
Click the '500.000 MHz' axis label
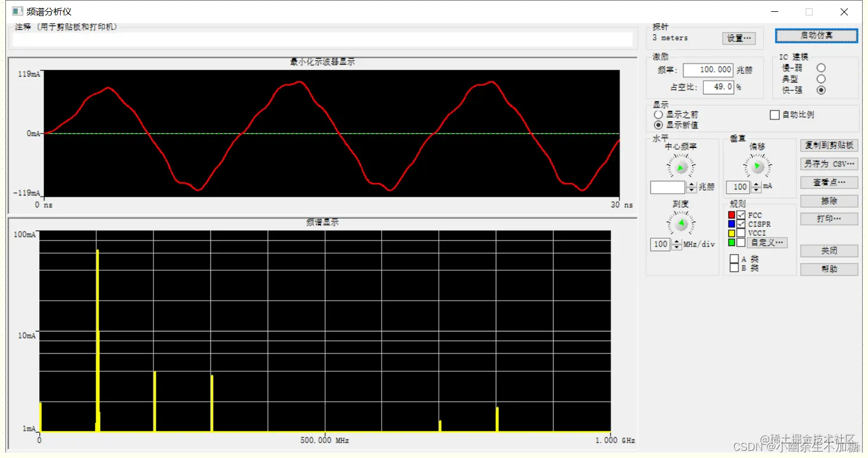tap(325, 441)
